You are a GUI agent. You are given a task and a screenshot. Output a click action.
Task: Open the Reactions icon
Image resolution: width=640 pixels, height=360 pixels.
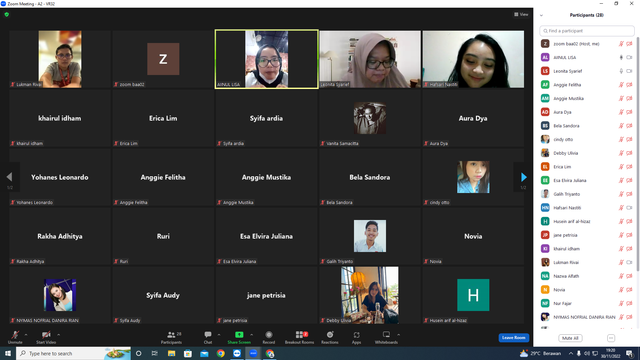pyautogui.click(x=330, y=335)
